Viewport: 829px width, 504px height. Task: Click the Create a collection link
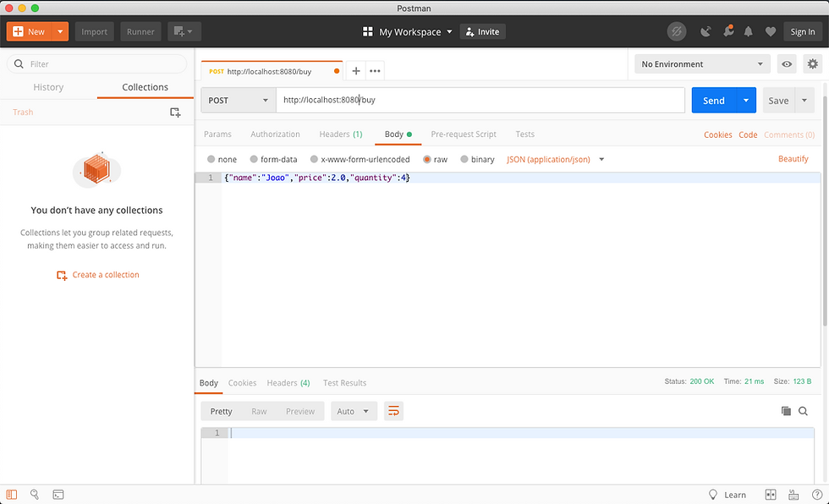click(x=98, y=275)
